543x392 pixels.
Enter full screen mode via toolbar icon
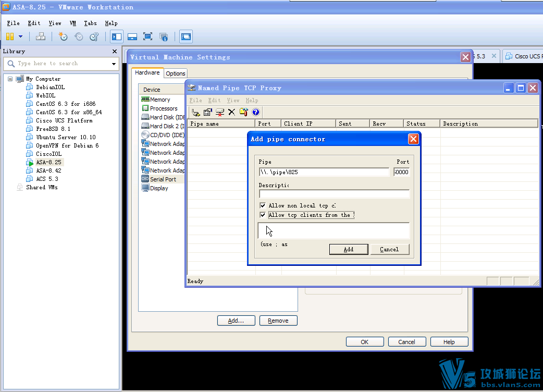[x=148, y=36]
